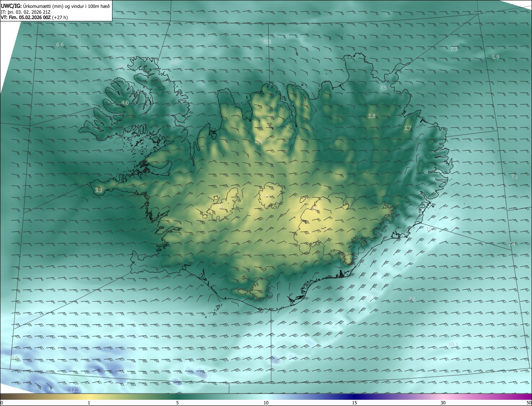Click the "VT: Fim. 05.02.2026 00Z (+27 h)" line
This screenshot has width=532, height=406.
click(34, 17)
